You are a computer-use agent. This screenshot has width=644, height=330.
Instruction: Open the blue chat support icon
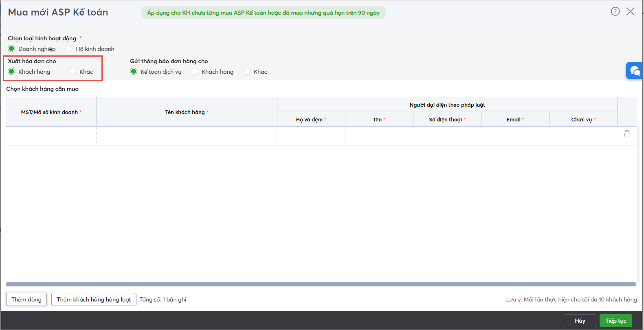[634, 70]
